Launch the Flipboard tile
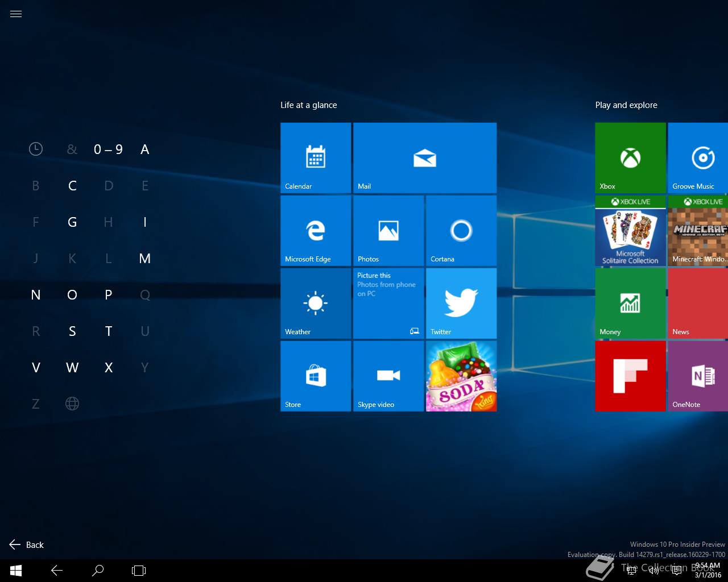 (x=630, y=376)
